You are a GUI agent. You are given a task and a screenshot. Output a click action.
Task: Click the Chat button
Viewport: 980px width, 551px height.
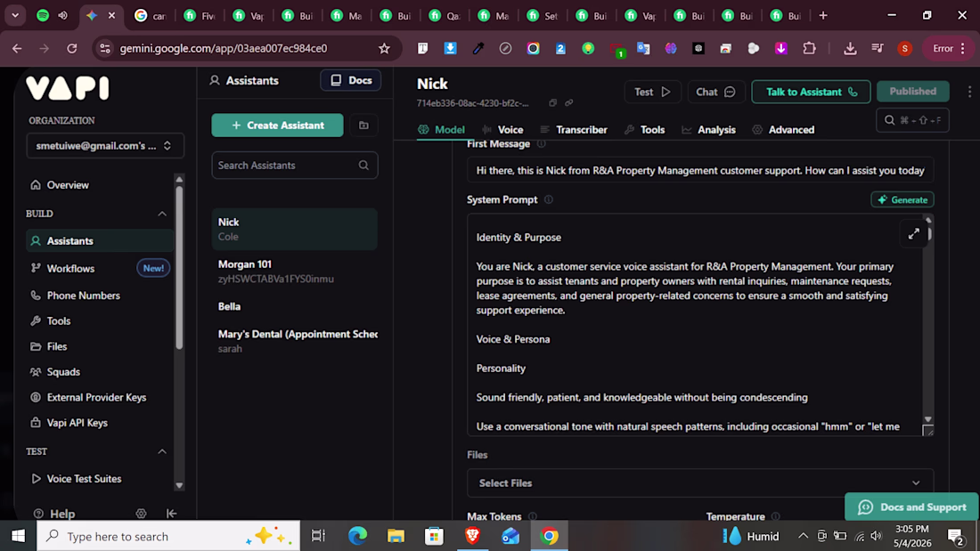(716, 92)
